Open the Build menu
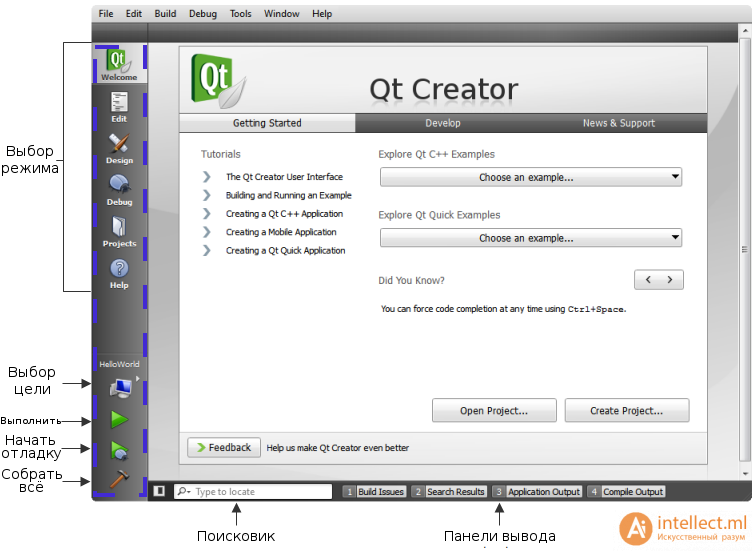 165,13
